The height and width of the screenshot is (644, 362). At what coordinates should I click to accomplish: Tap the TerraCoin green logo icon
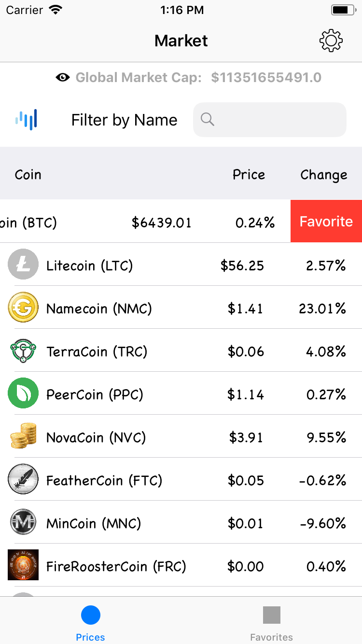click(x=23, y=350)
